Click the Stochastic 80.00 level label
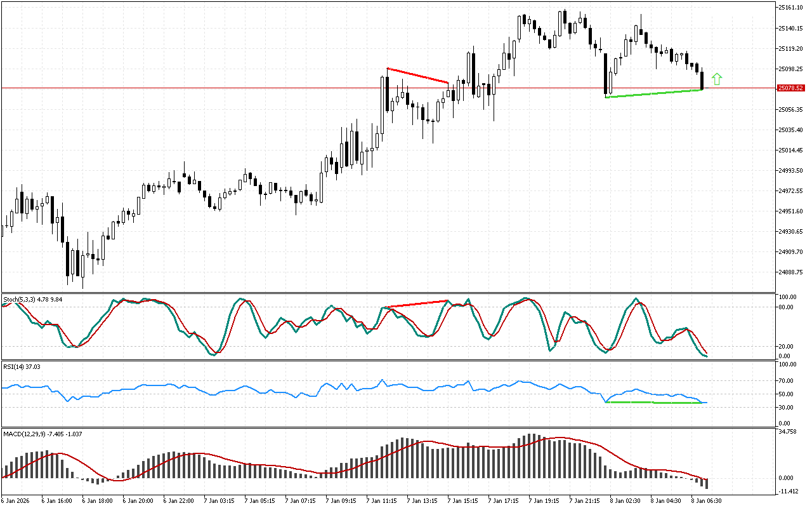812x508 pixels. (787, 307)
